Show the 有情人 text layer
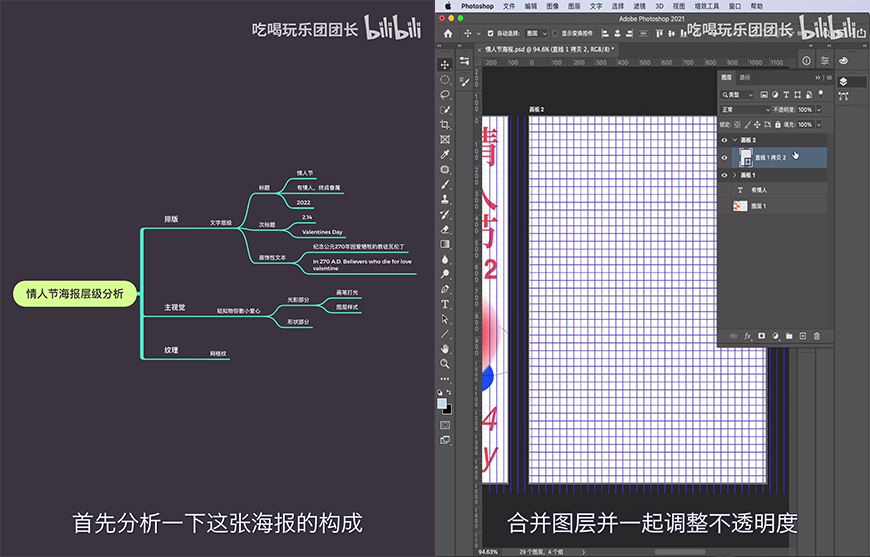Image resolution: width=870 pixels, height=557 pixels. [724, 190]
